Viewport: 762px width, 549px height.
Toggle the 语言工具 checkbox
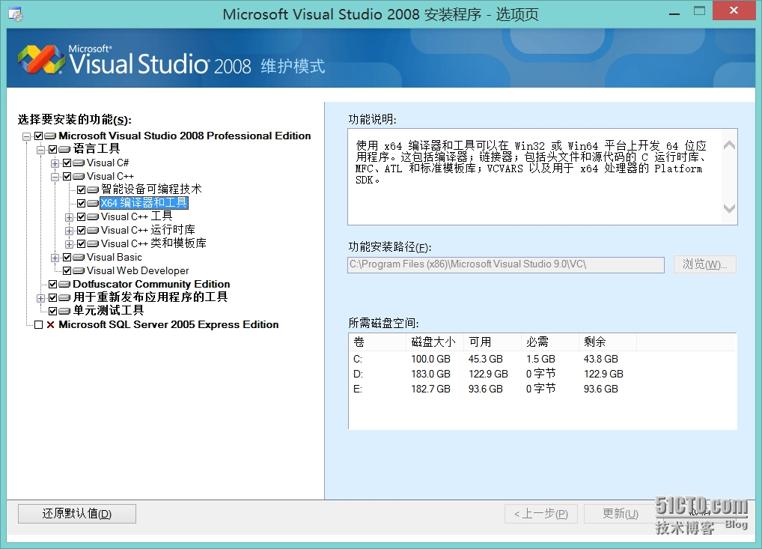pos(52,149)
